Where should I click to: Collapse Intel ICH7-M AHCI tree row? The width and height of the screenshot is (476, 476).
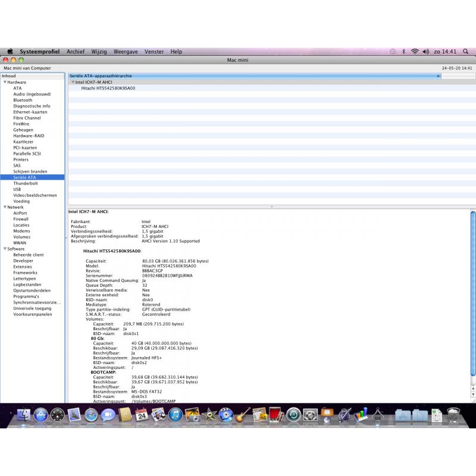click(x=73, y=82)
